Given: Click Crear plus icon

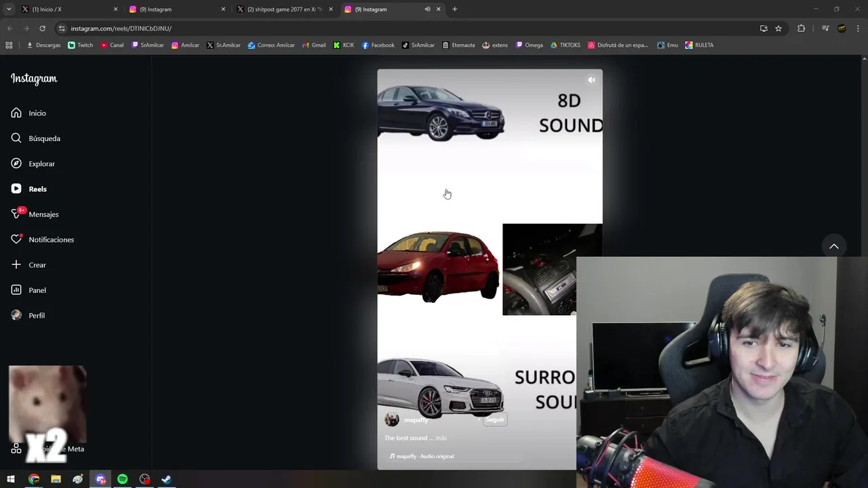Looking at the screenshot, I should pos(16,264).
